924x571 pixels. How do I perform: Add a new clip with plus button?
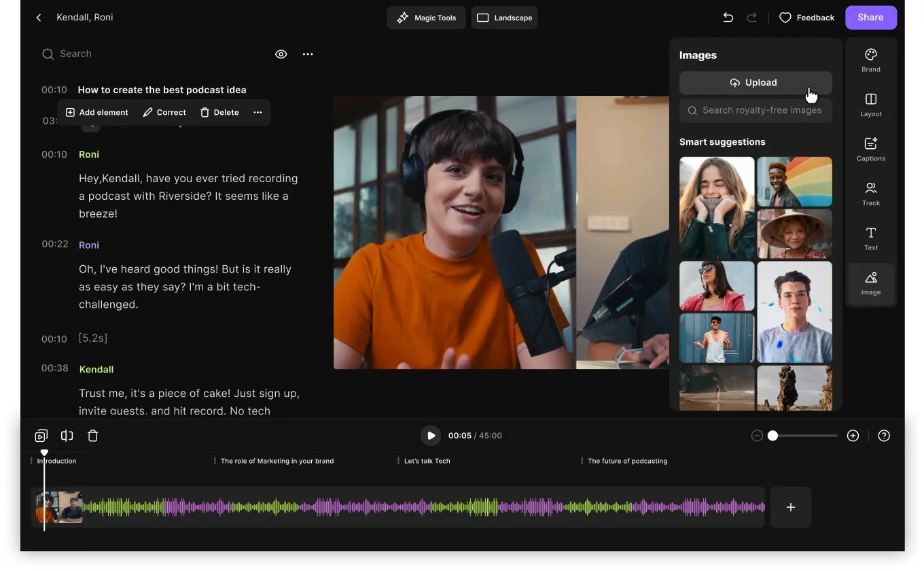coord(791,507)
